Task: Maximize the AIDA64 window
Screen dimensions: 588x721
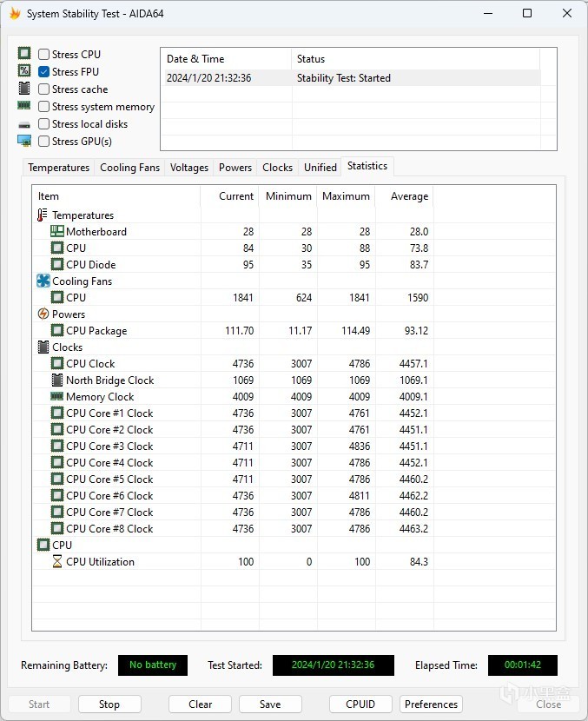Action: (x=527, y=13)
